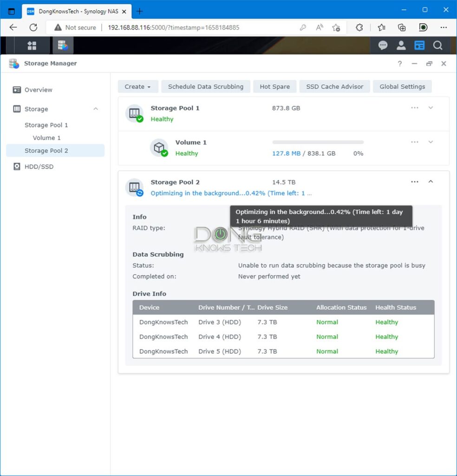The image size is (457, 476).
Task: Click the Hot Spare button
Action: (275, 86)
